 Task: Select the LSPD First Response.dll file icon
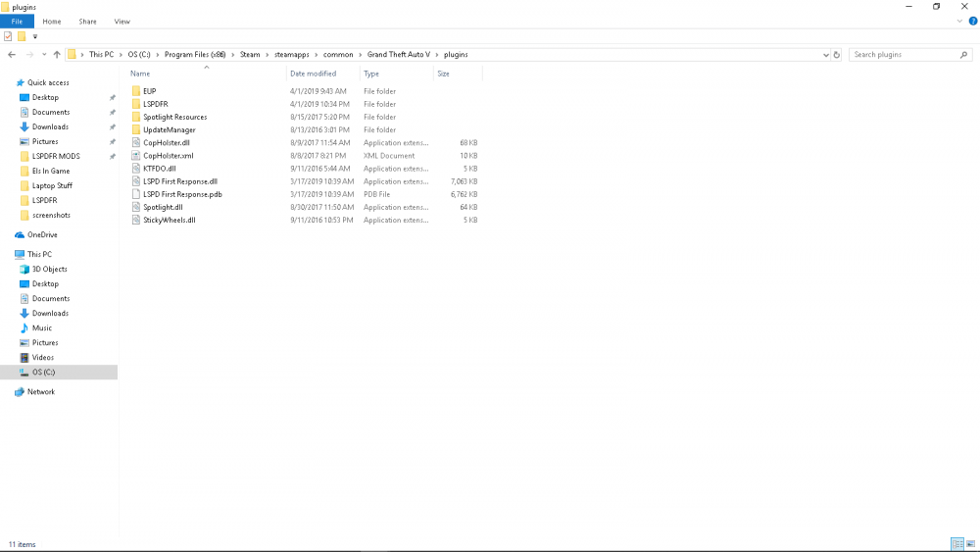(x=136, y=181)
